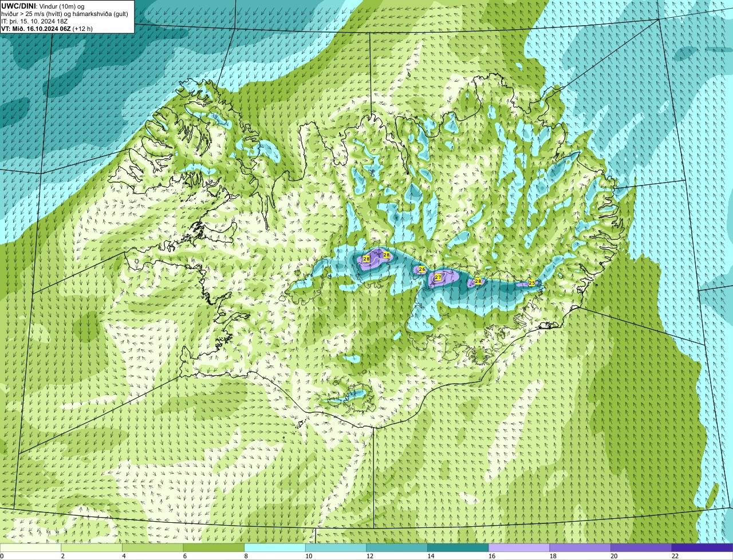Click the legend scale label '18'
Screen dimensions: 733x560
(x=553, y=556)
